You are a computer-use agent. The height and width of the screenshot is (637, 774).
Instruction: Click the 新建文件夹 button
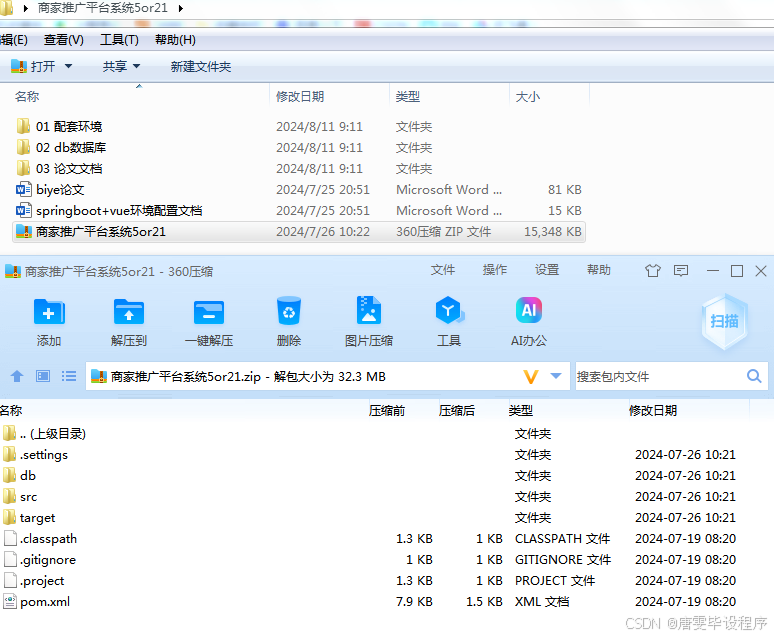(x=201, y=66)
